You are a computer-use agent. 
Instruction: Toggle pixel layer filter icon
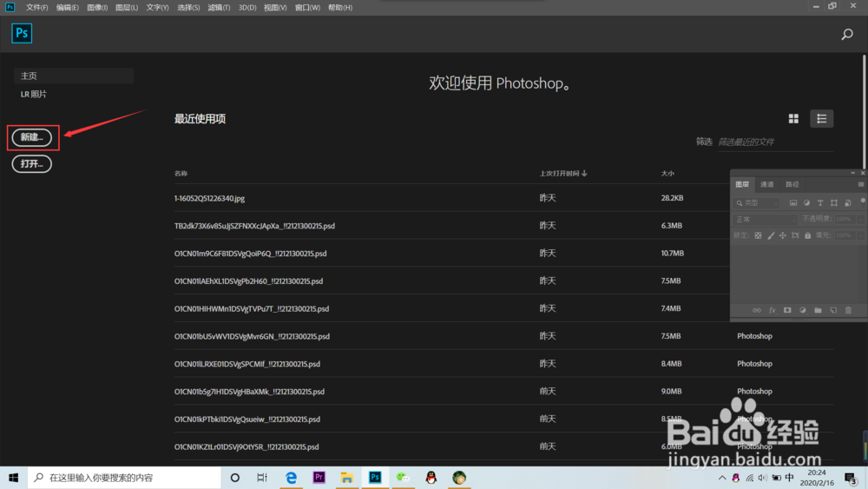point(793,203)
